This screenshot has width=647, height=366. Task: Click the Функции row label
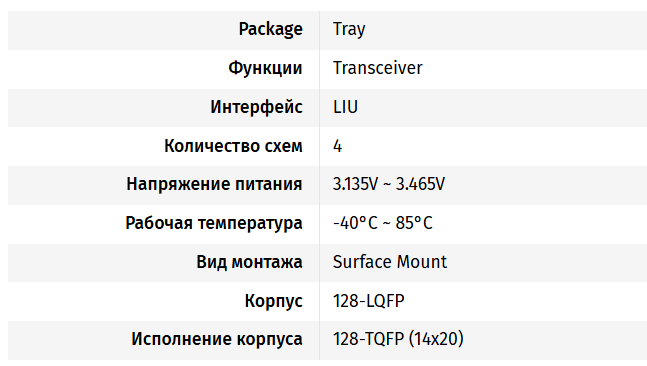coord(265,68)
